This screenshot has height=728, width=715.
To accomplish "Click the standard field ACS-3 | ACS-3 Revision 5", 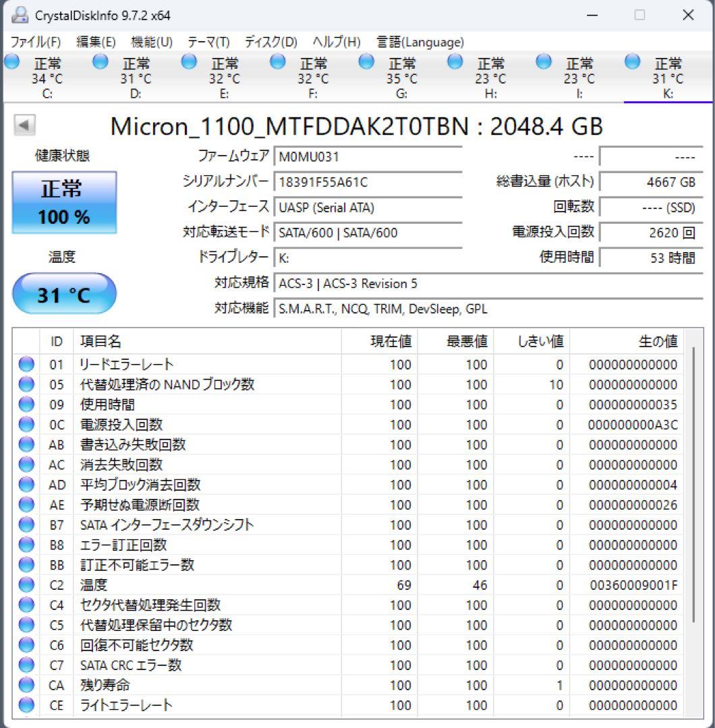I will [488, 283].
